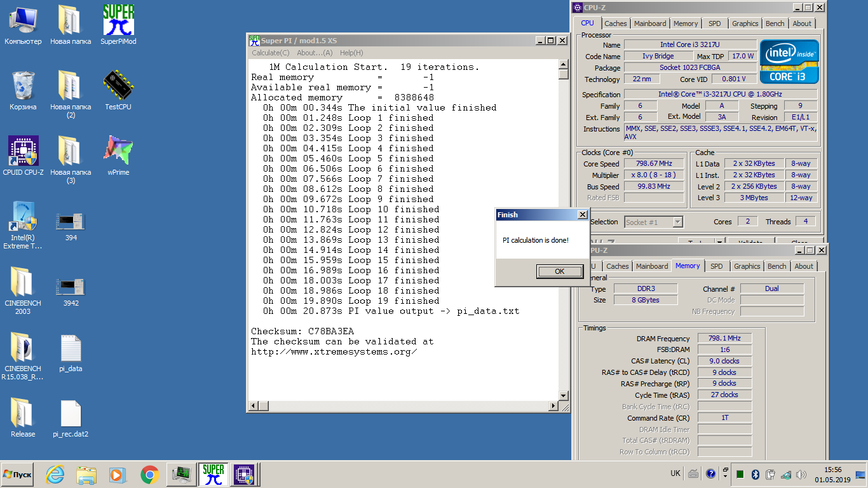
Task: Select the 394 image file icon
Action: click(71, 226)
